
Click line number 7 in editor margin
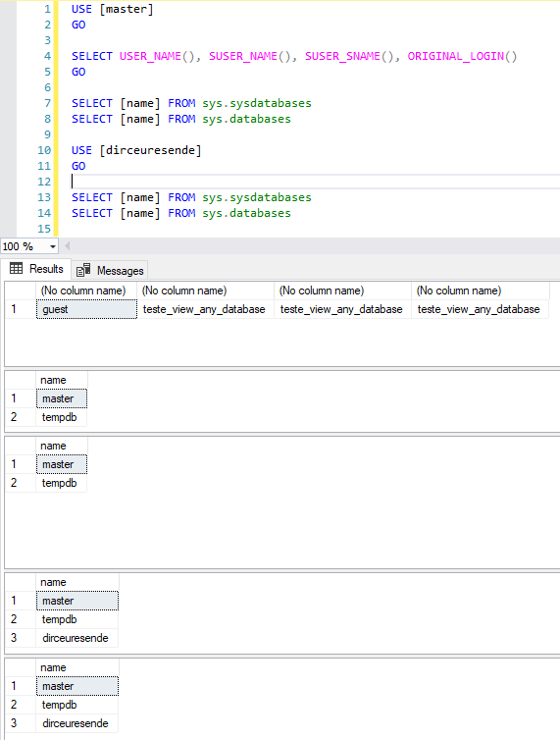[x=47, y=103]
